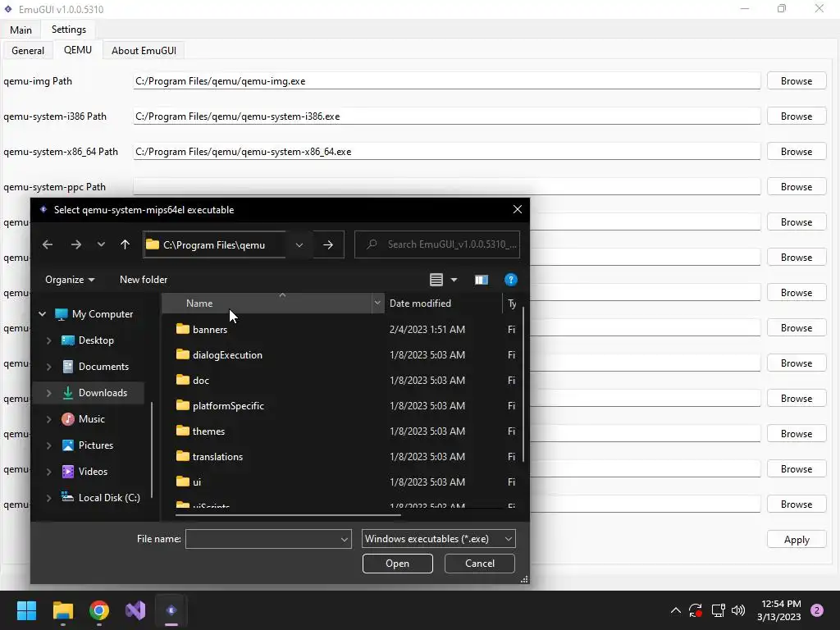Image resolution: width=840 pixels, height=630 pixels.
Task: Click the File name input field
Action: 262,539
